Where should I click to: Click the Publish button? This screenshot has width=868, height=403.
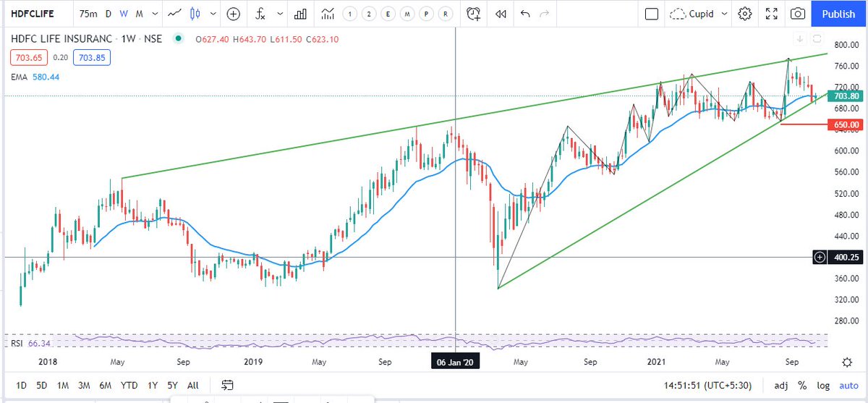click(x=838, y=14)
